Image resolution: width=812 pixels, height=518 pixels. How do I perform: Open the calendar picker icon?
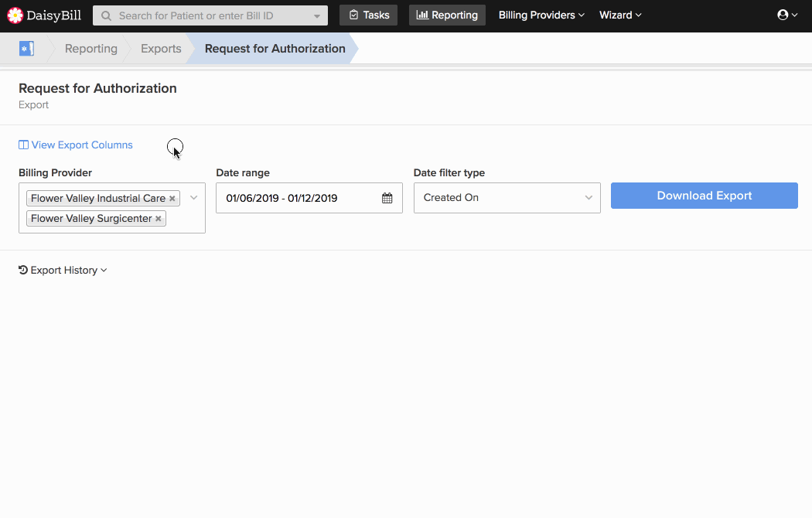point(387,198)
